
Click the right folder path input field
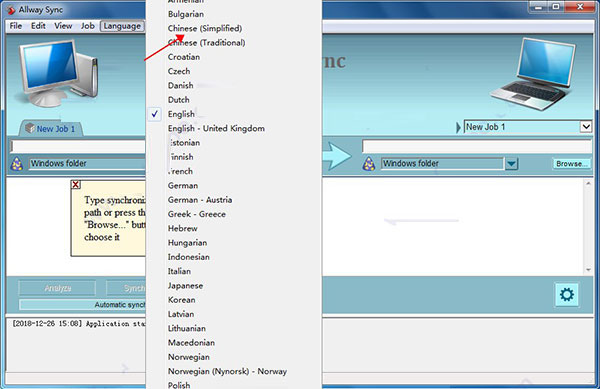[x=477, y=146]
